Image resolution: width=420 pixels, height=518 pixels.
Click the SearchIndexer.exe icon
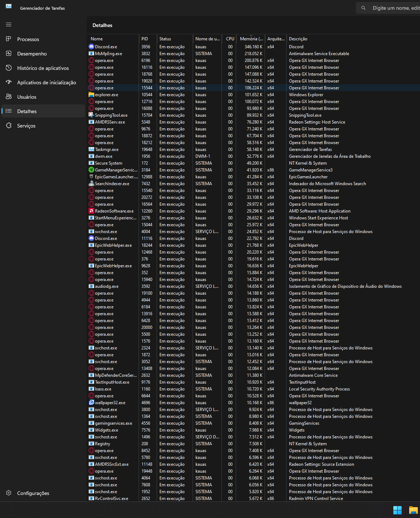(x=91, y=183)
